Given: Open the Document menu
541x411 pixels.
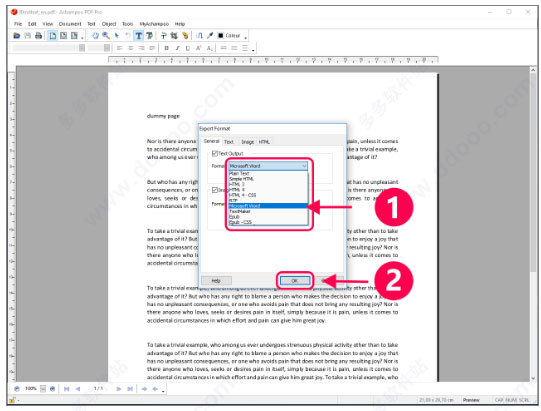Looking at the screenshot, I should 70,24.
